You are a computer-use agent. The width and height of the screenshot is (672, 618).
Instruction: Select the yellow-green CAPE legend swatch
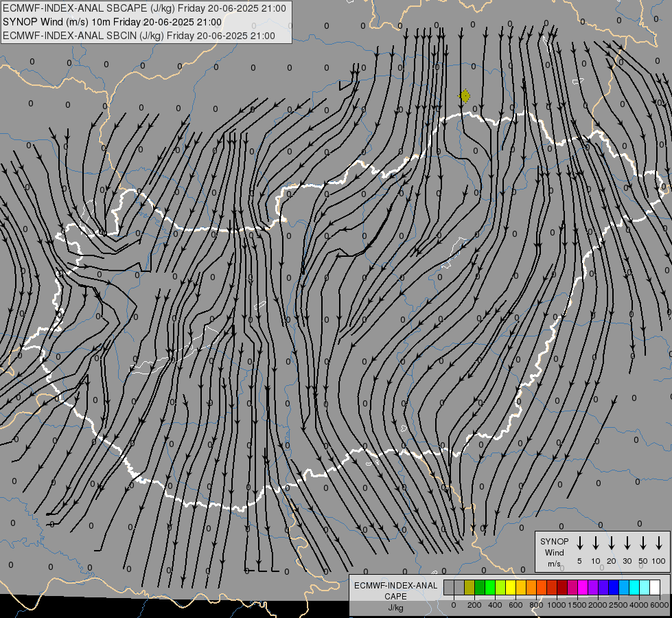click(500, 588)
